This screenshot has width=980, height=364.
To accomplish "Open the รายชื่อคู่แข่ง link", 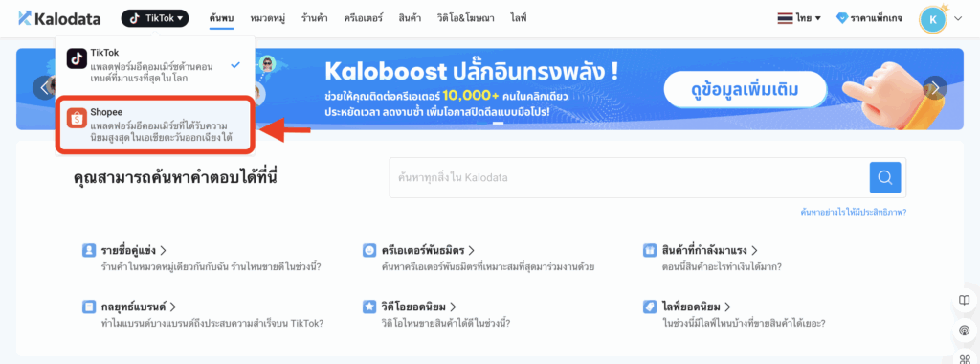I will [133, 251].
